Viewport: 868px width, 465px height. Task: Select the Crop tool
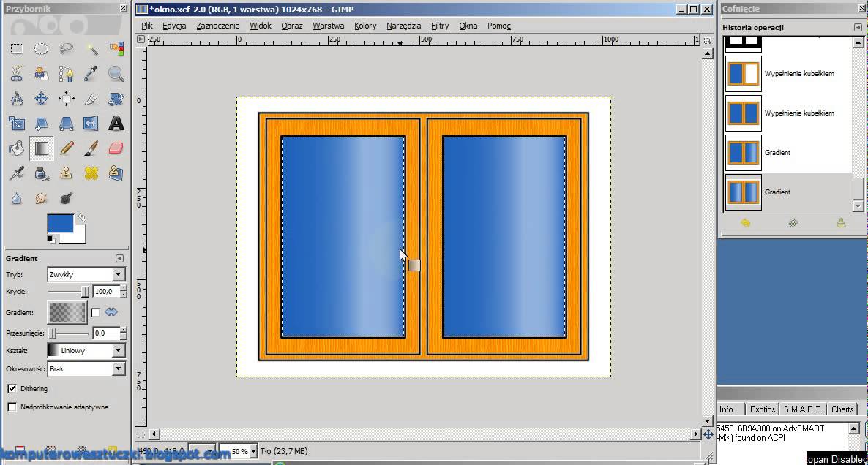click(91, 99)
